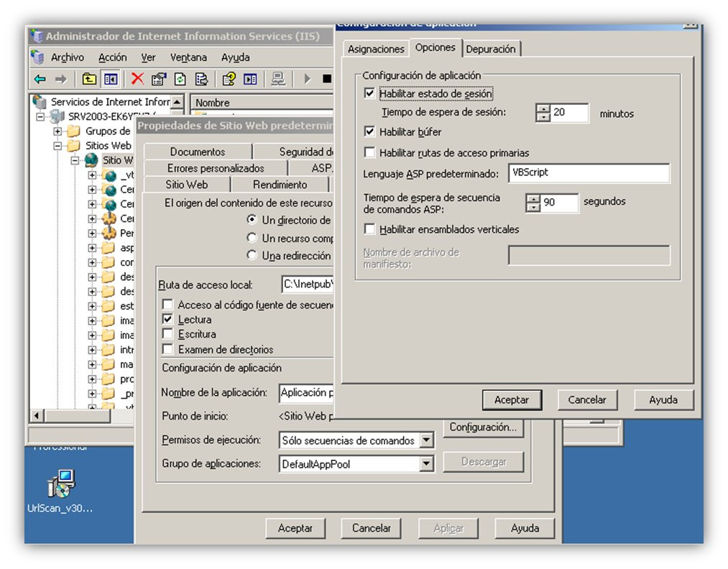Click the up one level folder icon
The height and width of the screenshot is (569, 728).
coord(88,79)
